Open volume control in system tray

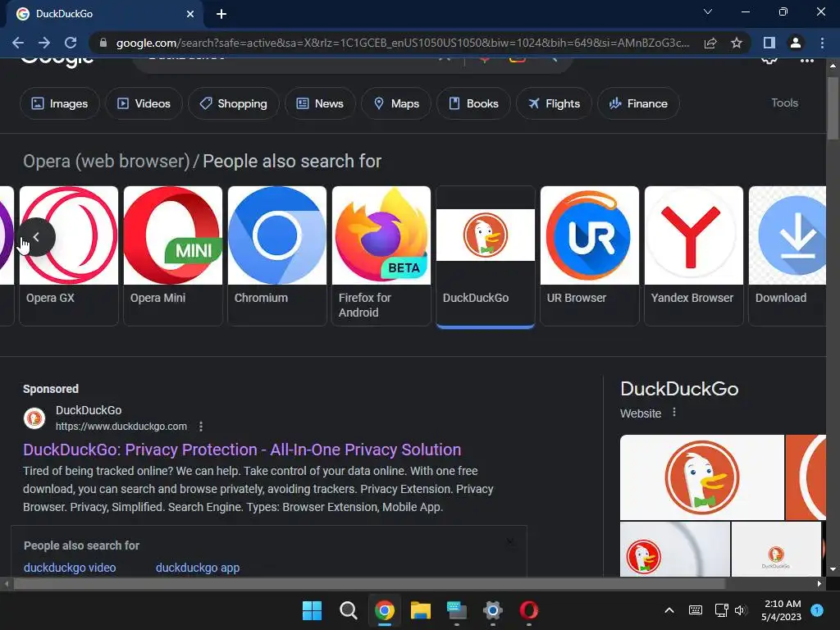pos(741,610)
